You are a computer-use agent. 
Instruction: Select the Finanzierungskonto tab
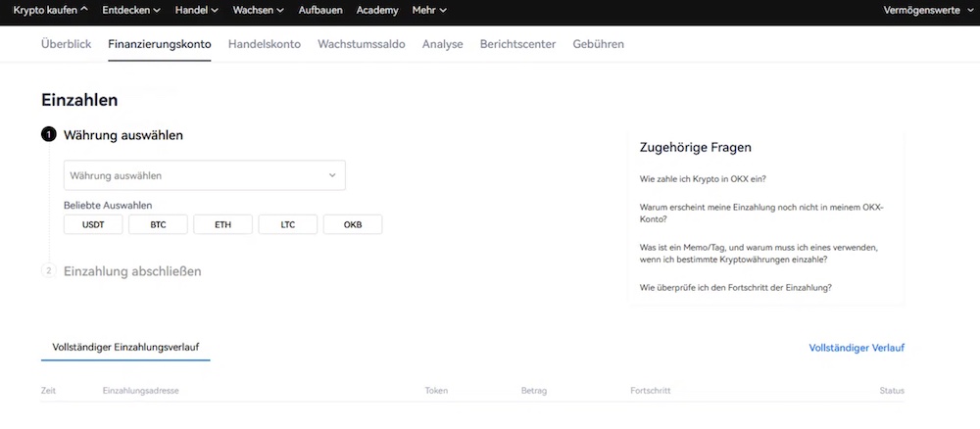coord(160,44)
